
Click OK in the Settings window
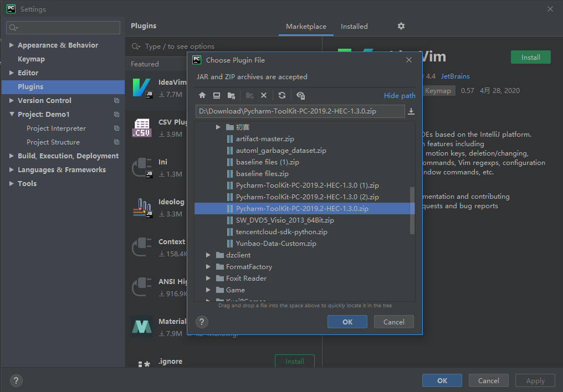tap(442, 380)
